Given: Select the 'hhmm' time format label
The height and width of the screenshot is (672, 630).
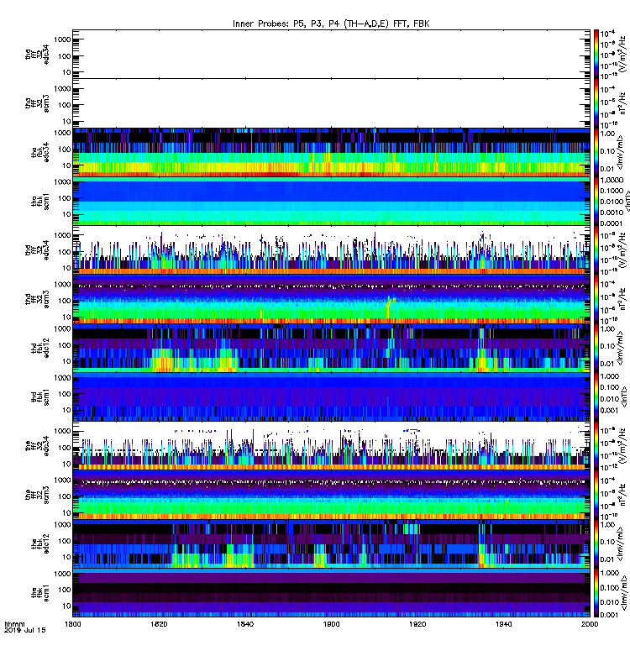Looking at the screenshot, I should (x=14, y=624).
